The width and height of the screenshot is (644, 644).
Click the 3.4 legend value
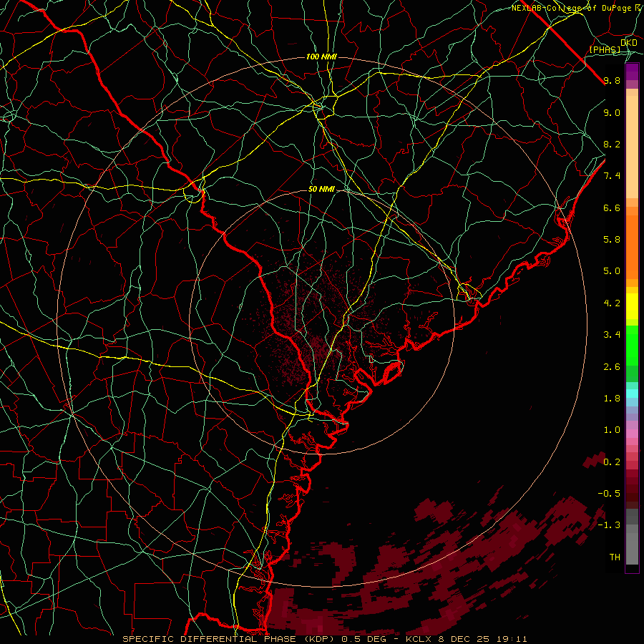pos(612,335)
